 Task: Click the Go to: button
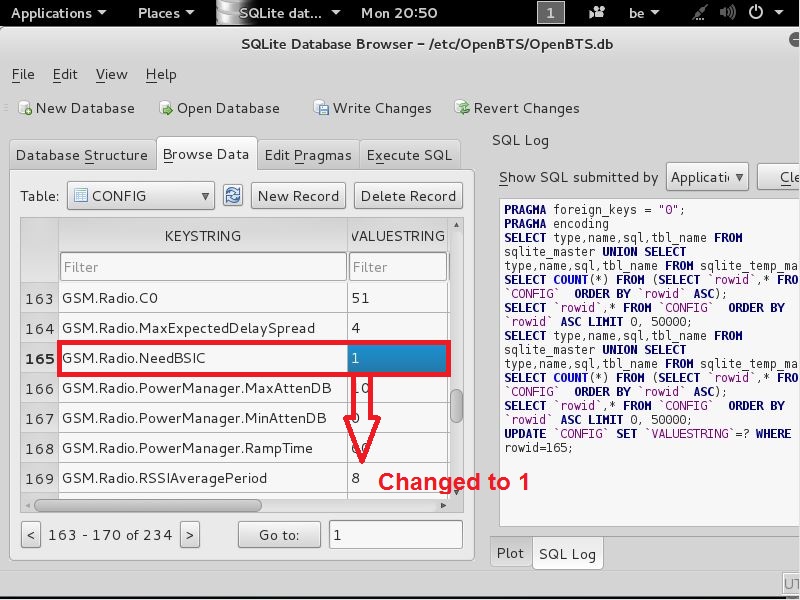[279, 535]
